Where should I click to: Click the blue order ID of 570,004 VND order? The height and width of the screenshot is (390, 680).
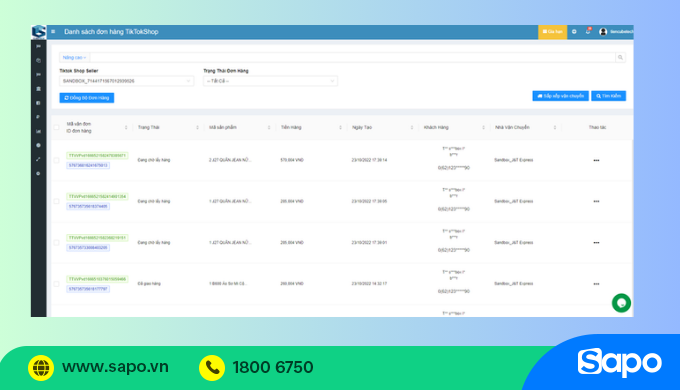(88, 165)
